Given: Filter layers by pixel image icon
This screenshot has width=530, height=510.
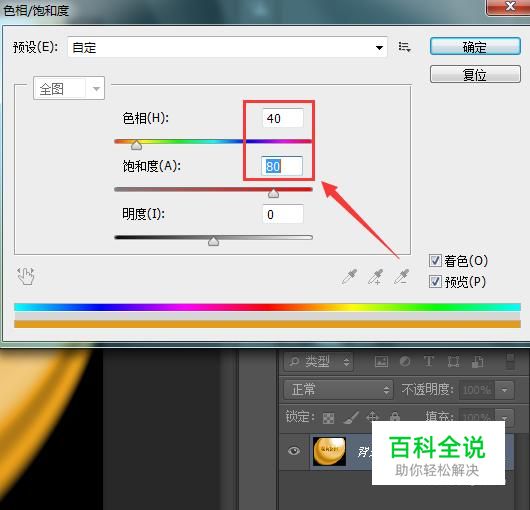Looking at the screenshot, I should point(381,362).
